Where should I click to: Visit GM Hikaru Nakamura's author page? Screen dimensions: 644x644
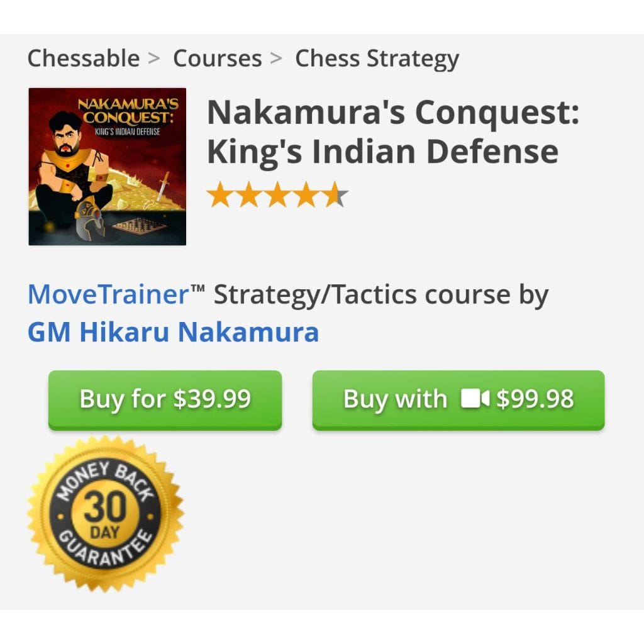(x=173, y=332)
